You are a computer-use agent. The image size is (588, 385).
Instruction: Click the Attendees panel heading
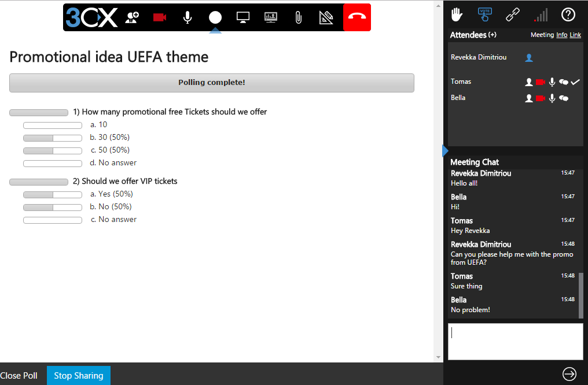click(x=468, y=35)
